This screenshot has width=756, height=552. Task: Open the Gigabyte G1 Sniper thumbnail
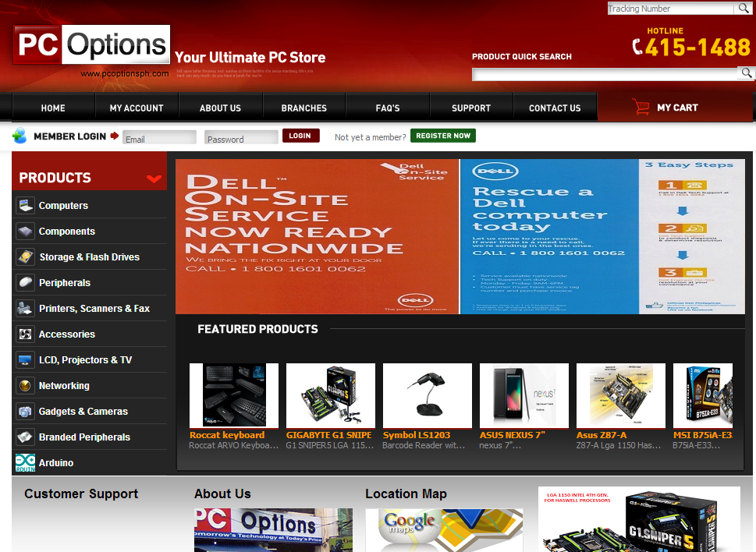point(331,395)
